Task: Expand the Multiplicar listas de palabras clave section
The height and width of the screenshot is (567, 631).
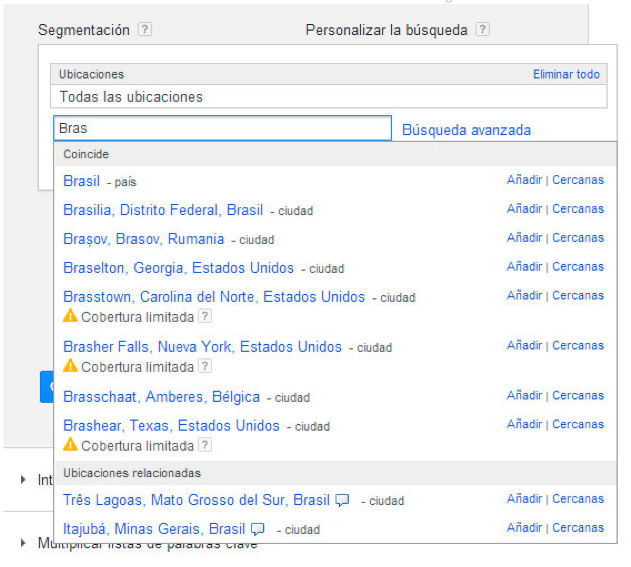Action: click(24, 544)
